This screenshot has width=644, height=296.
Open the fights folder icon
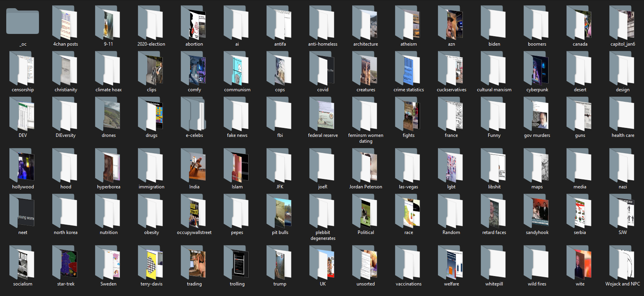click(x=408, y=114)
